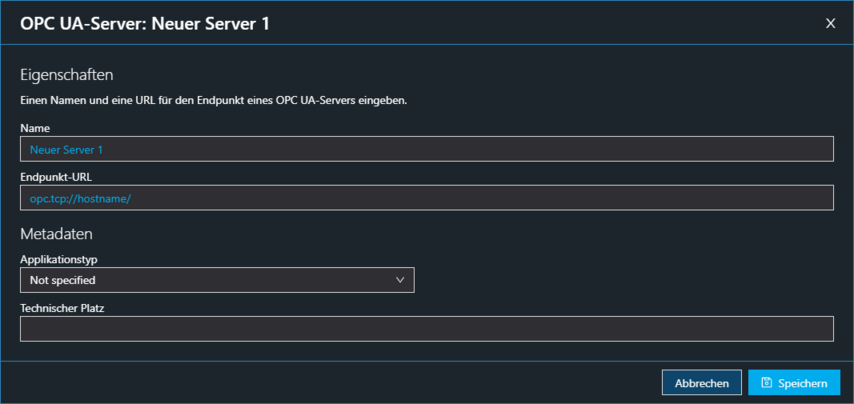This screenshot has height=404, width=854.
Task: Select the Metadaten section heading
Action: (x=56, y=234)
